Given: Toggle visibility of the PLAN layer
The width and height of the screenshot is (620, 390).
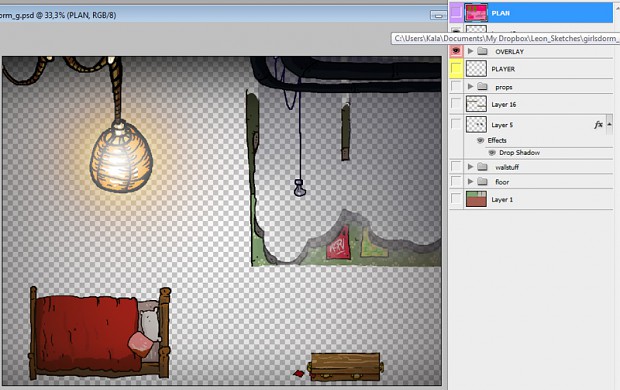Looking at the screenshot, I should click(x=456, y=13).
